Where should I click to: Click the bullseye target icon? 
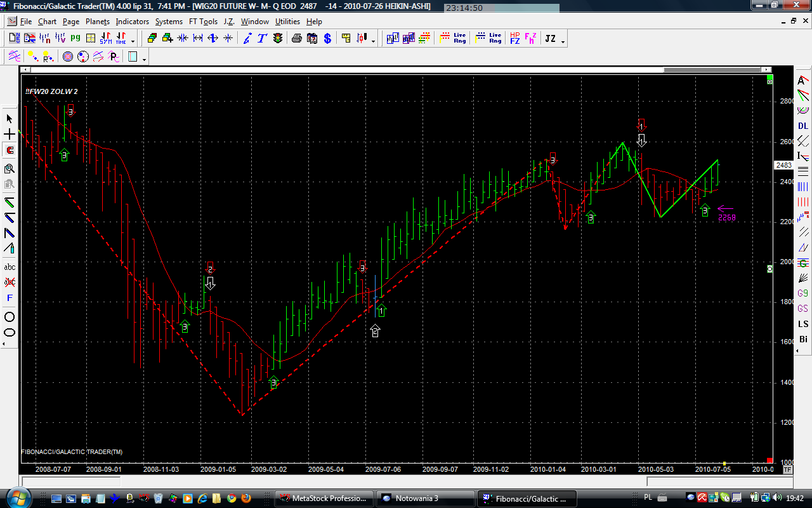[68, 57]
